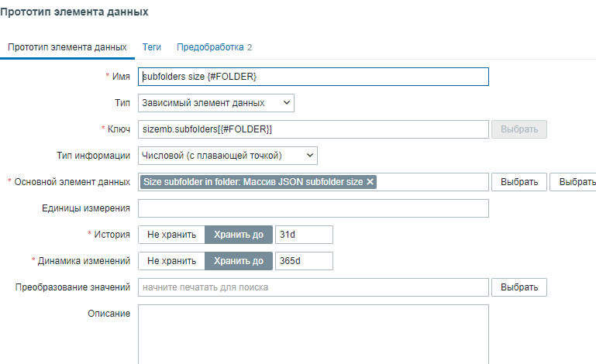This screenshot has width=596, height=364.
Task: Focus the Единицы измерения field
Action: pos(313,208)
